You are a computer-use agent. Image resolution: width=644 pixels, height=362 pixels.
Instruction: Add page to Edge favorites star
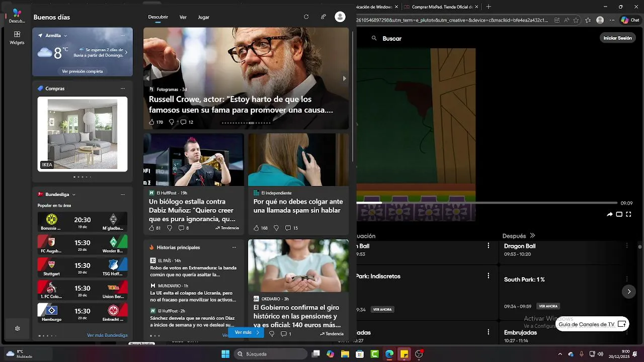tap(576, 20)
